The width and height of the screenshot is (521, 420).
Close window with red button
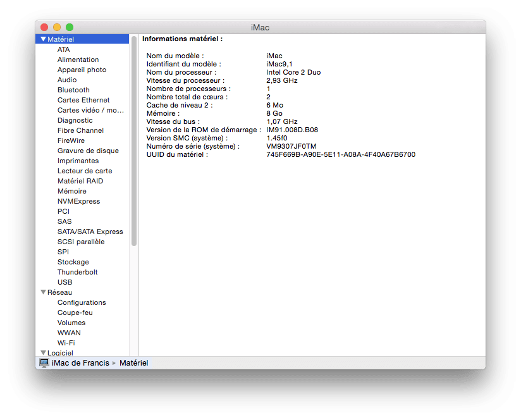click(44, 27)
